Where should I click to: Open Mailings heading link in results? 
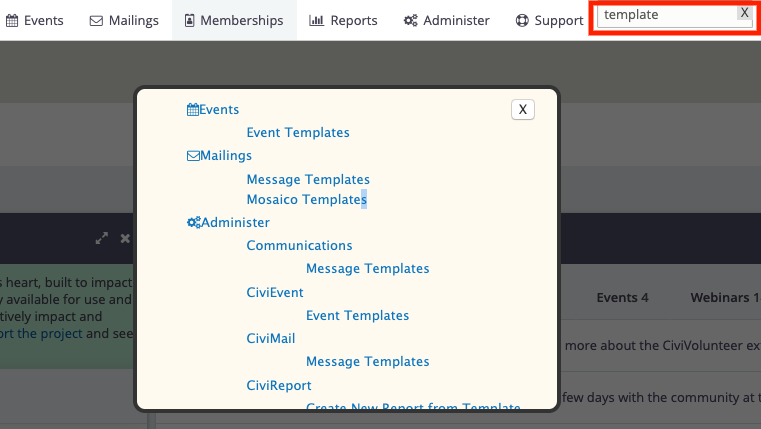coord(226,156)
